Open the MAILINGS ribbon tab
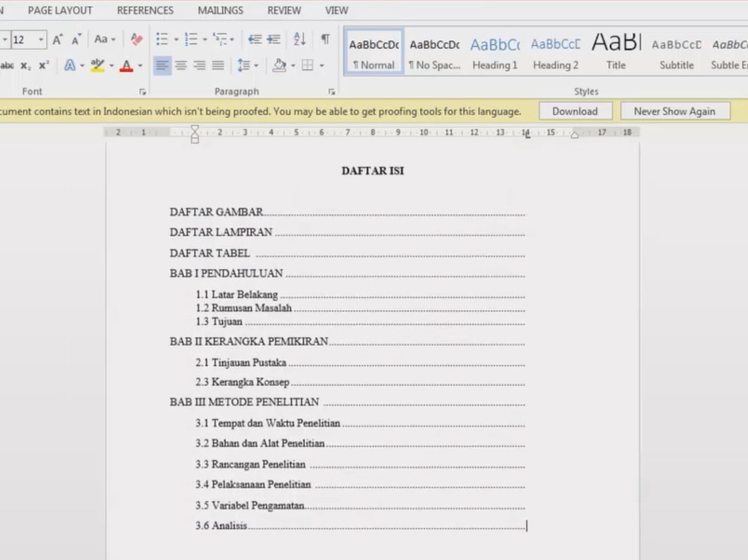The height and width of the screenshot is (560, 748). click(220, 10)
